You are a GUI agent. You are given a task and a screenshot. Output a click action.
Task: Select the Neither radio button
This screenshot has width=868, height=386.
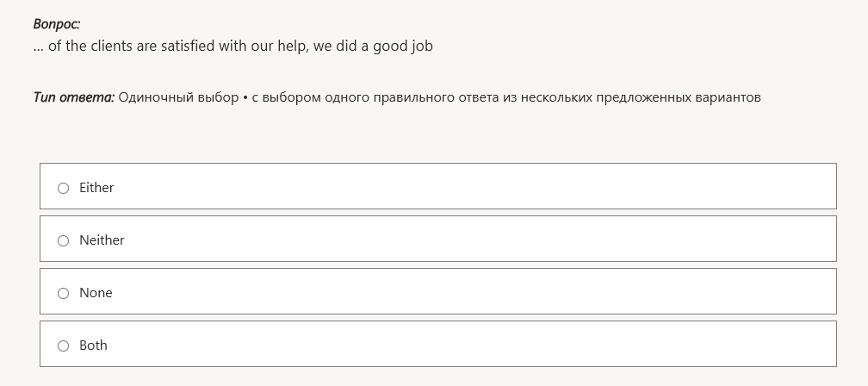click(x=63, y=241)
